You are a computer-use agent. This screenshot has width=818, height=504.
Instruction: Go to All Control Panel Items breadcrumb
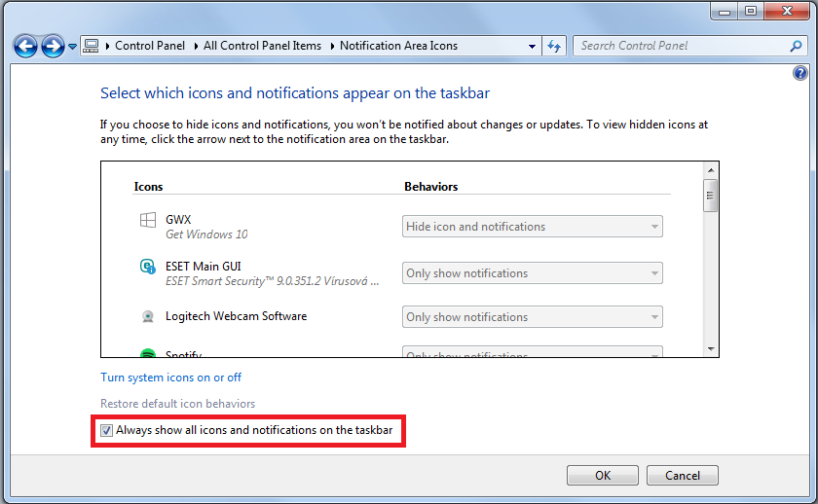pos(262,46)
